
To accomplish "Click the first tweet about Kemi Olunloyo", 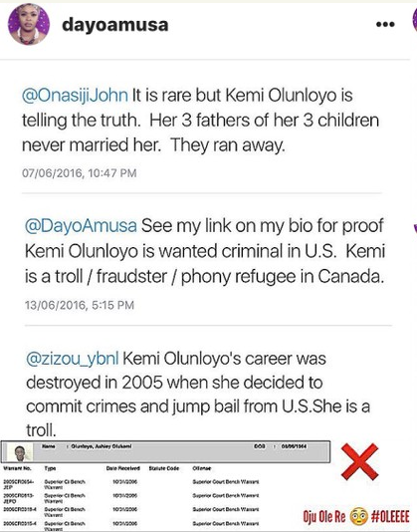I will point(200,121).
